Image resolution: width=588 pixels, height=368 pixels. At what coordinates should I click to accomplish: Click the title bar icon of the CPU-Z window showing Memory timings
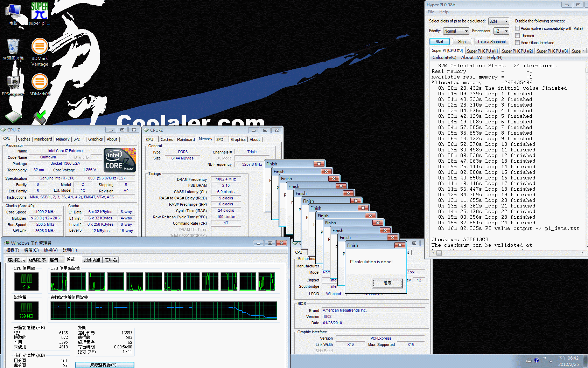pyautogui.click(x=146, y=130)
